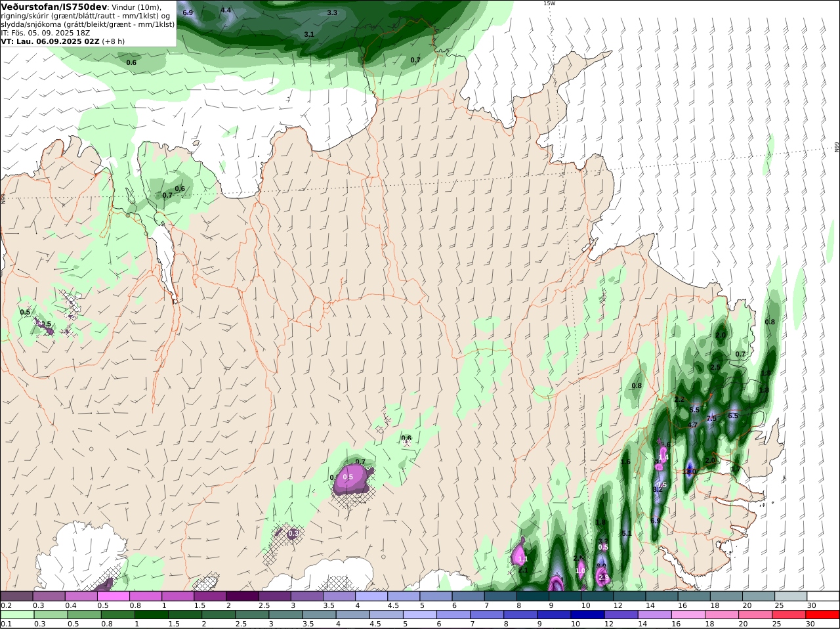Click the 15W longitude label at the top
The image size is (840, 629).
[x=549, y=3]
